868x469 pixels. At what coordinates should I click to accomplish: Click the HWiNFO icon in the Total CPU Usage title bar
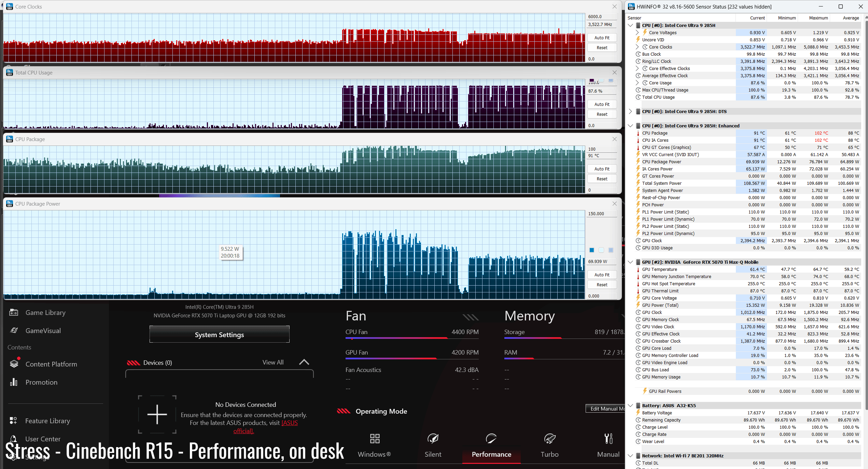point(10,72)
